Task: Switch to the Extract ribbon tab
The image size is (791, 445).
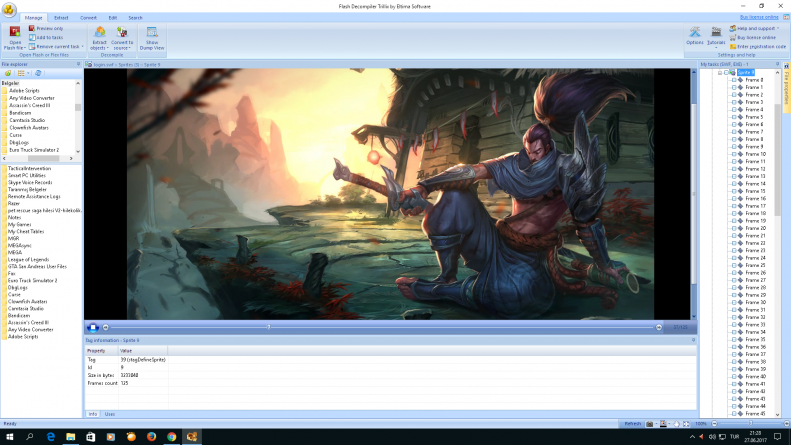Action: (x=61, y=18)
